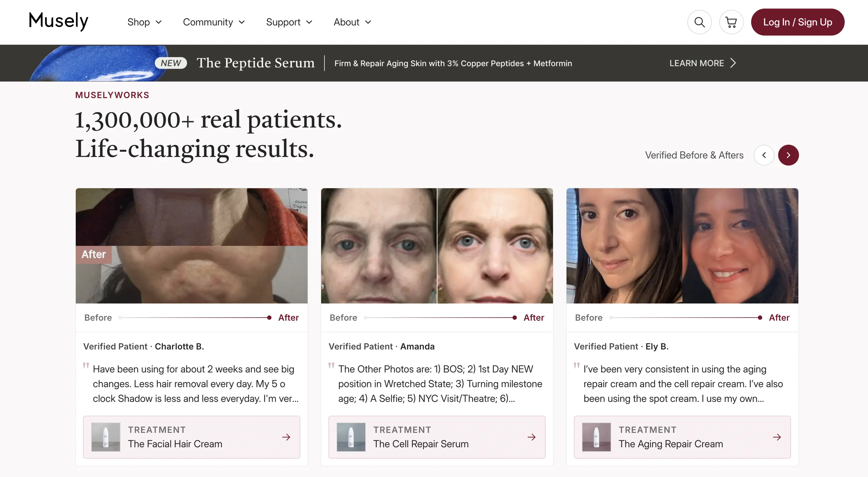Open The Peptide Serum banner title

click(x=256, y=63)
